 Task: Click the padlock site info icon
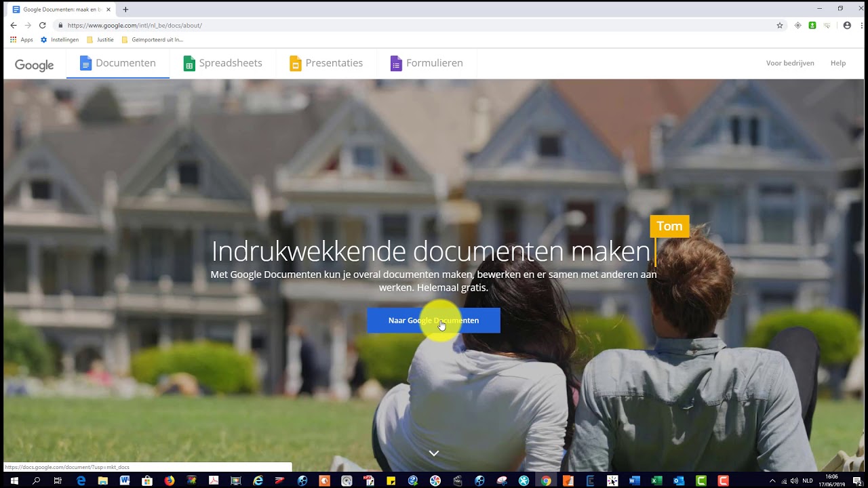[x=60, y=26]
